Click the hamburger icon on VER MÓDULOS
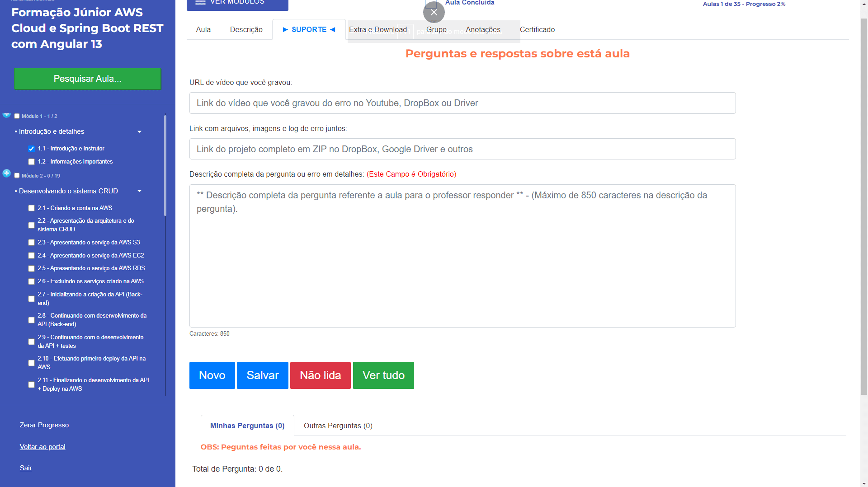This screenshot has height=487, width=868. click(x=200, y=2)
